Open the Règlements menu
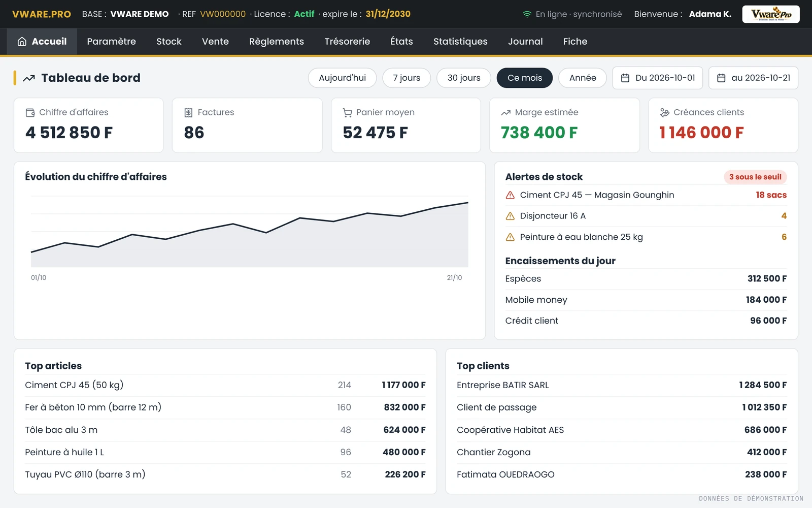This screenshot has height=508, width=812. coord(277,42)
